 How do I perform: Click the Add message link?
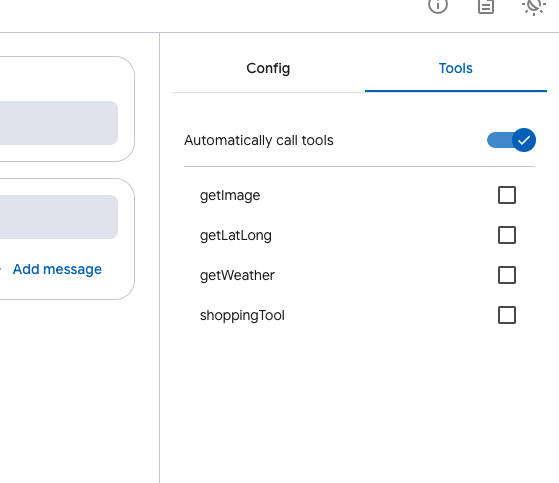[57, 269]
